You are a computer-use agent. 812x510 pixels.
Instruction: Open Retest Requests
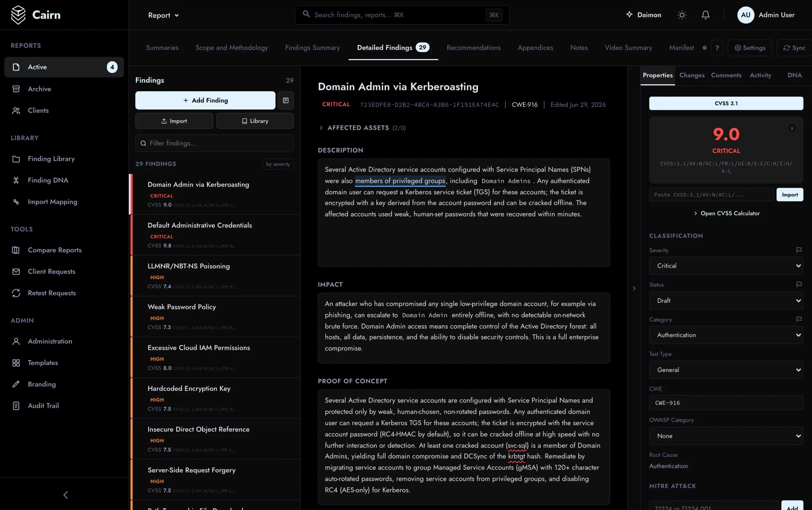(x=64, y=293)
